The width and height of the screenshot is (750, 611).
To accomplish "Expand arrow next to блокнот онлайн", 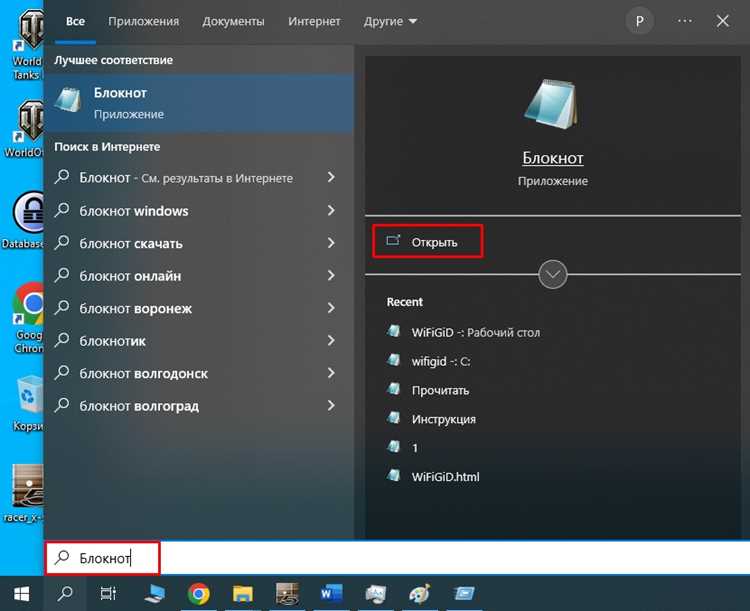I will click(331, 275).
